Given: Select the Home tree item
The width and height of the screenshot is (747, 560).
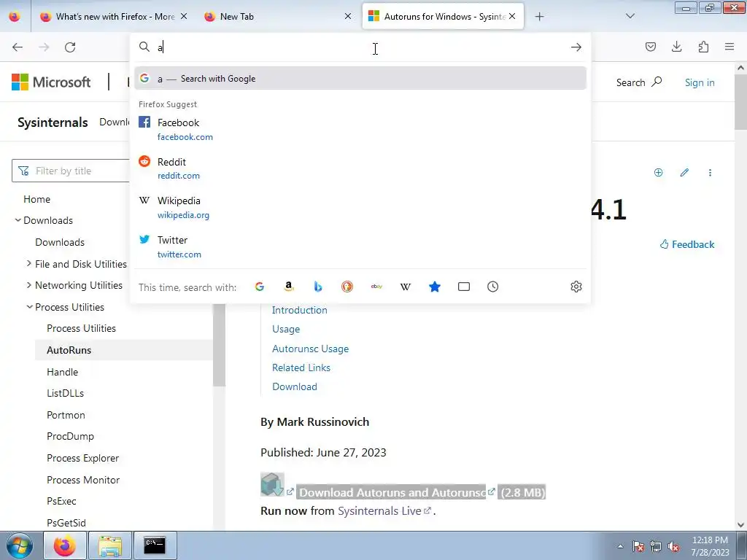Looking at the screenshot, I should (x=36, y=199).
